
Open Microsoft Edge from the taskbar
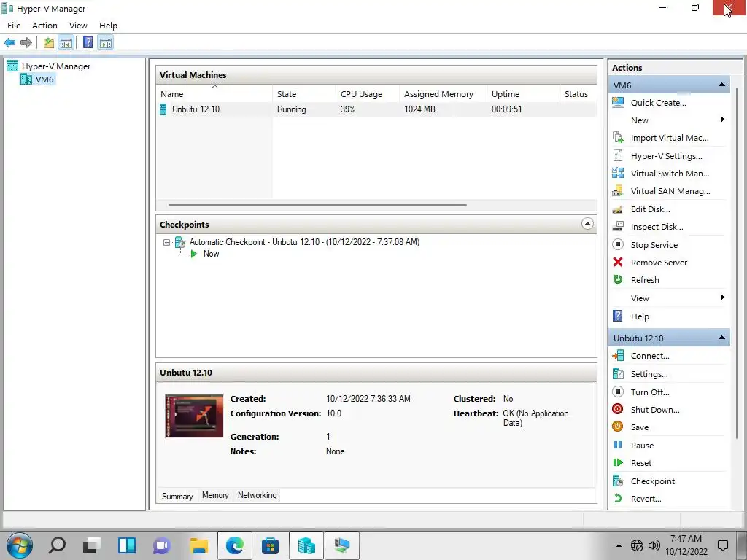pos(235,545)
